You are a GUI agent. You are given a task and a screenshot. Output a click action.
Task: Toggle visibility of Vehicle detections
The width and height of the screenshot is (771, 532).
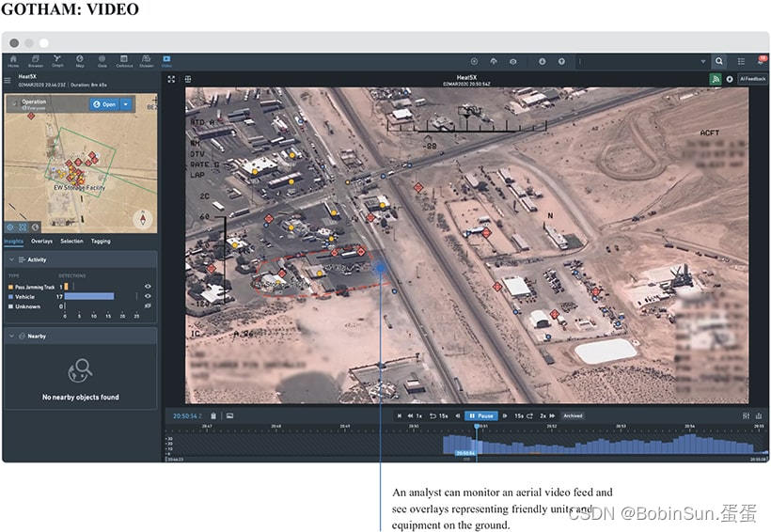tap(148, 296)
